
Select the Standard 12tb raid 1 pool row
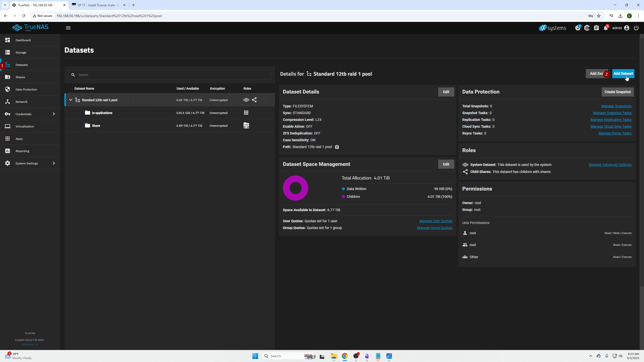(x=170, y=100)
